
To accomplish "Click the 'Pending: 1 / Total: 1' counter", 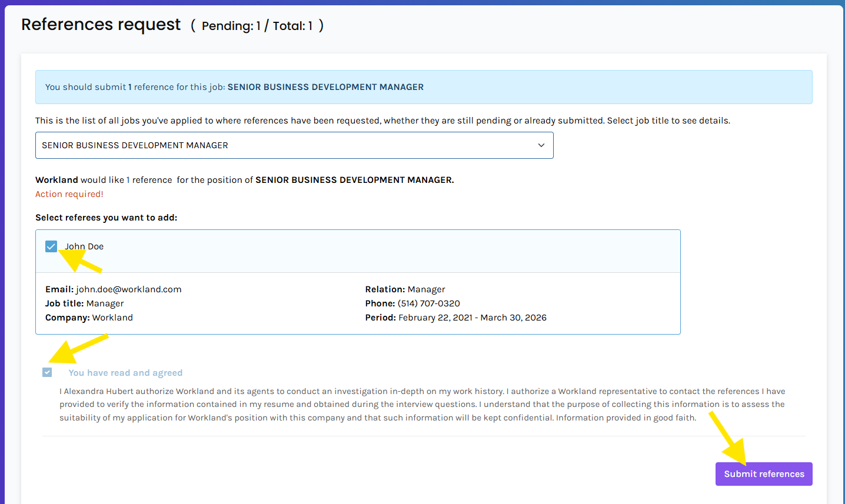I will [x=257, y=26].
